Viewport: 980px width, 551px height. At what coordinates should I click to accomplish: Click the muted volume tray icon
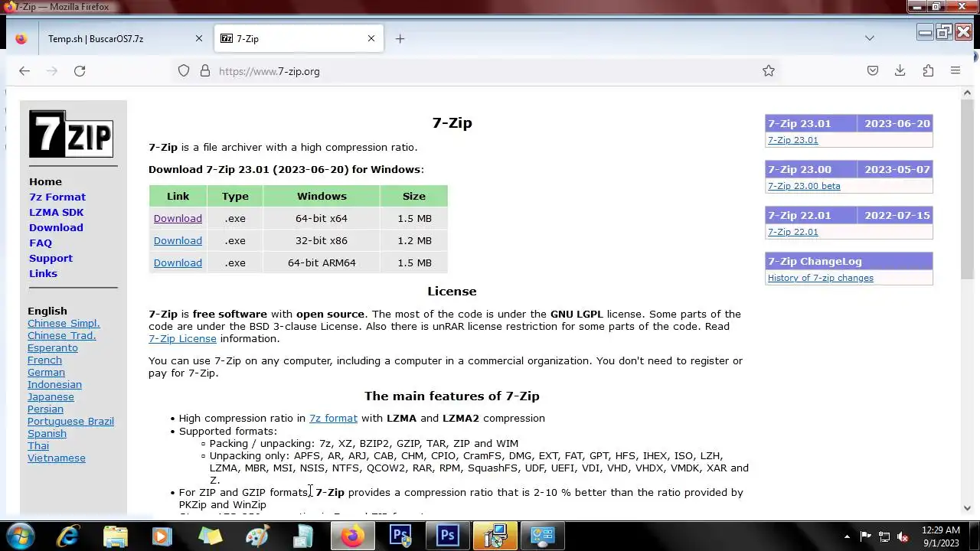pyautogui.click(x=903, y=536)
